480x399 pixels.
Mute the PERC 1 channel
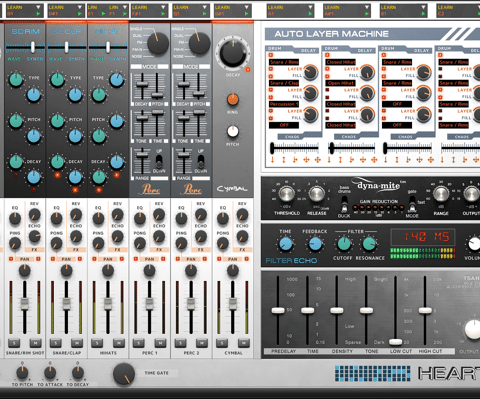pos(160,343)
